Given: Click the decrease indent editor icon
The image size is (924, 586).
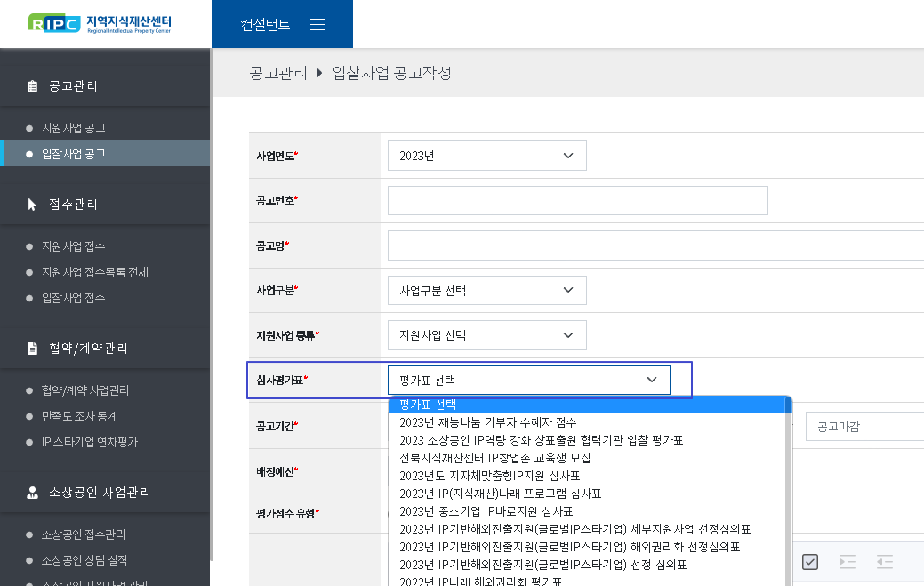Looking at the screenshot, I should tap(884, 561).
